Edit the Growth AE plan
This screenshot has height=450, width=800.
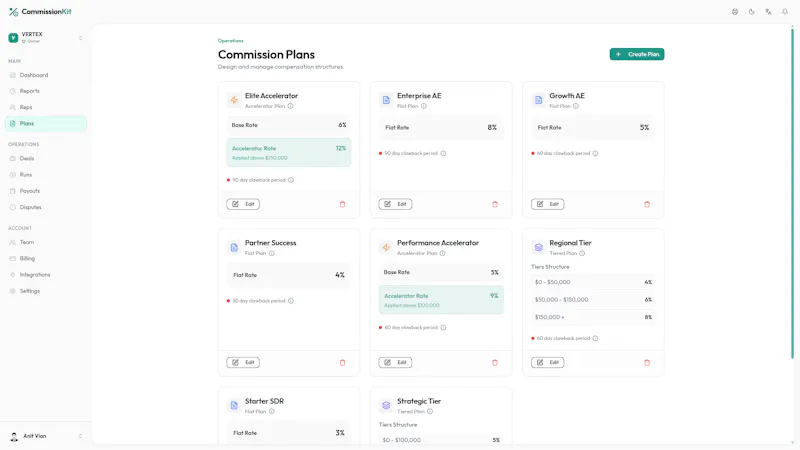tap(547, 204)
